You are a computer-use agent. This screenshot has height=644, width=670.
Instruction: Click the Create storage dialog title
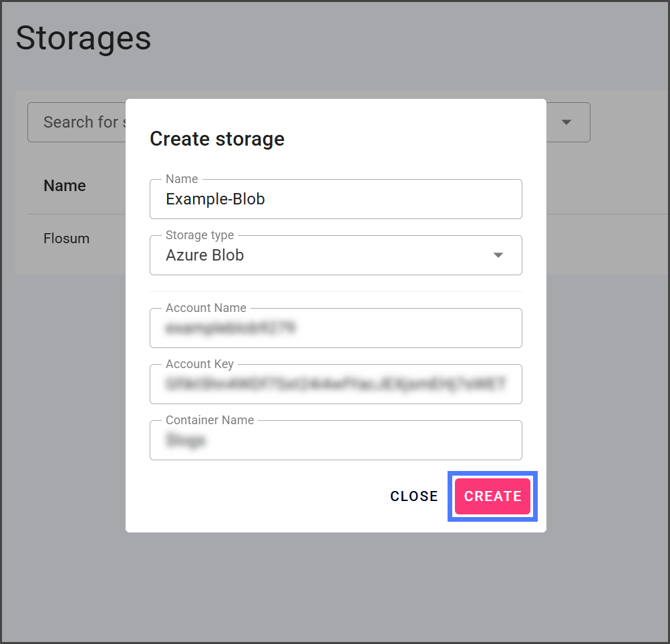217,139
